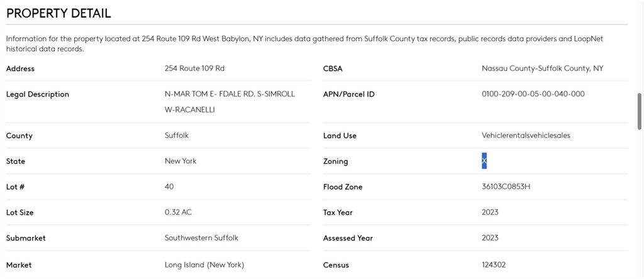Click the Lot # value 40
Viewport: 644px width, 279px height.
click(169, 187)
